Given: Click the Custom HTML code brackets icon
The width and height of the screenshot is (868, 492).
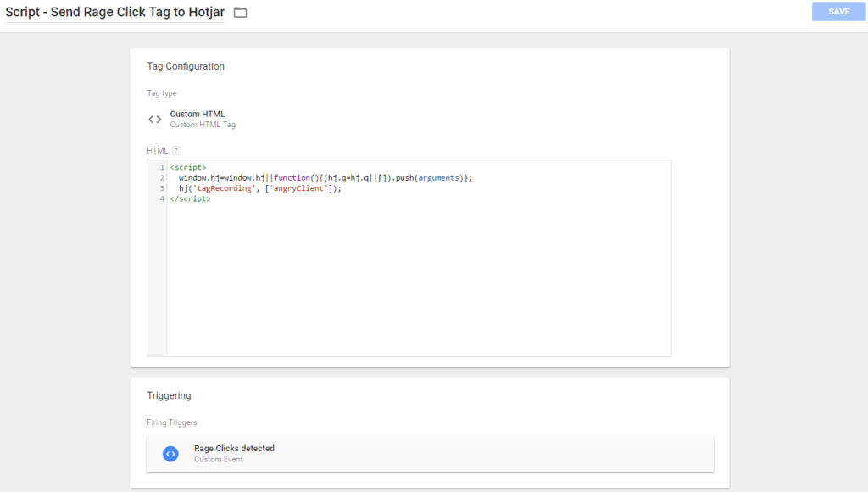Looking at the screenshot, I should (x=155, y=119).
